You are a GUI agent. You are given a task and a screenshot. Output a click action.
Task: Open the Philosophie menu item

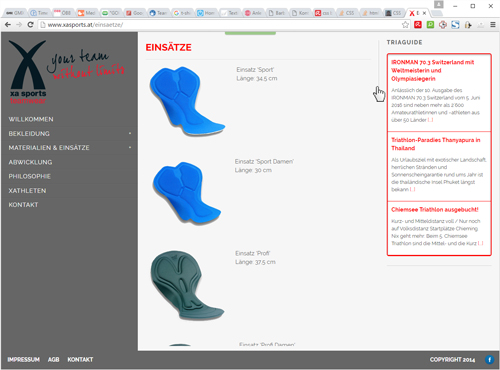click(30, 176)
